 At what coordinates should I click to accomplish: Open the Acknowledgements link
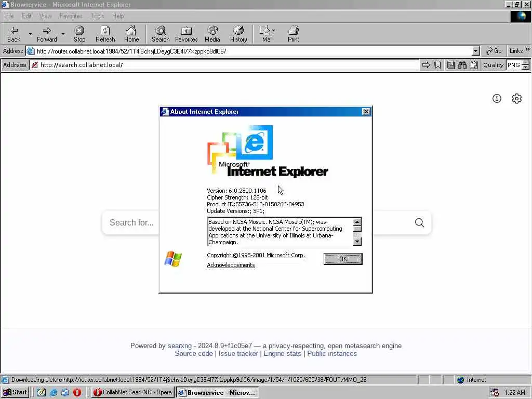pyautogui.click(x=231, y=265)
